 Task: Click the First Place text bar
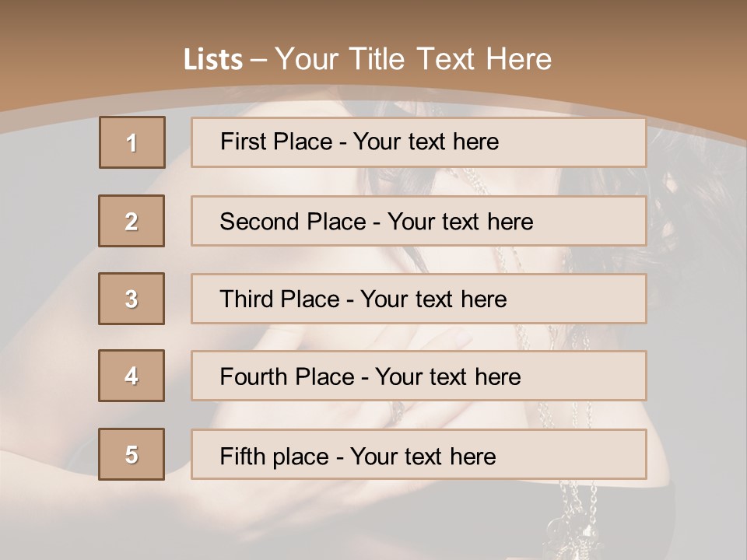coord(419,142)
